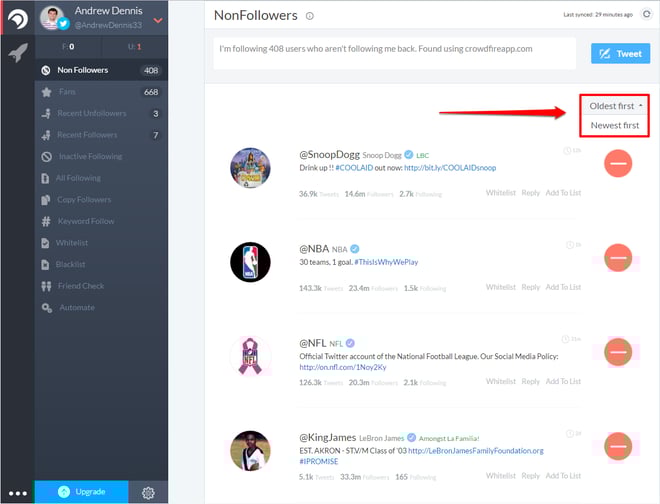Select Newest first sort option
The image size is (660, 504).
[615, 125]
